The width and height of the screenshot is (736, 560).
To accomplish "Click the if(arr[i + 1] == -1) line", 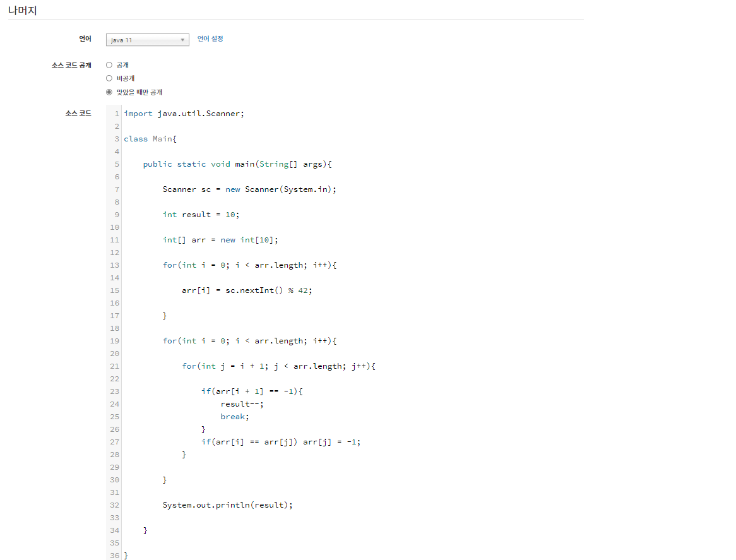I will (x=252, y=391).
